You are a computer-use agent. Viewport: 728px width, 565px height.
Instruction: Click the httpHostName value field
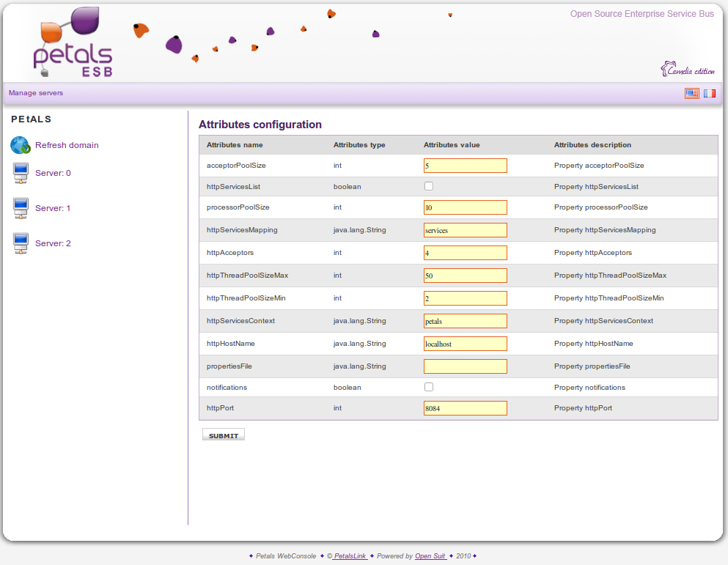pyautogui.click(x=465, y=344)
